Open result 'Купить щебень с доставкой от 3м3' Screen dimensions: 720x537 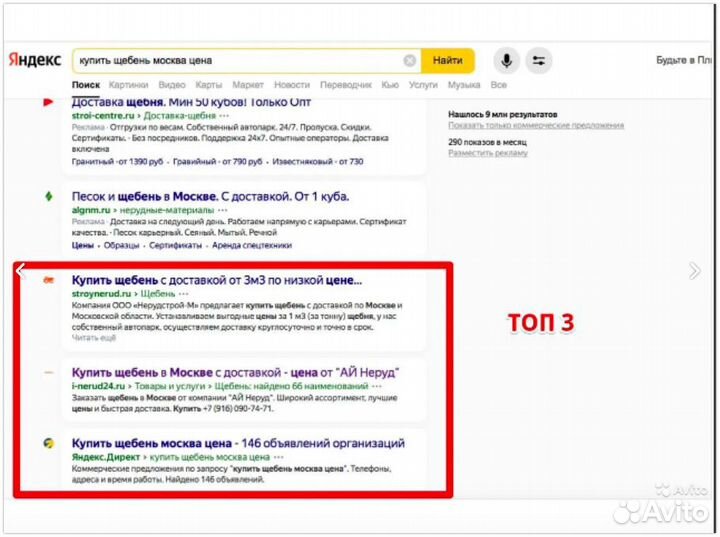pyautogui.click(x=217, y=280)
